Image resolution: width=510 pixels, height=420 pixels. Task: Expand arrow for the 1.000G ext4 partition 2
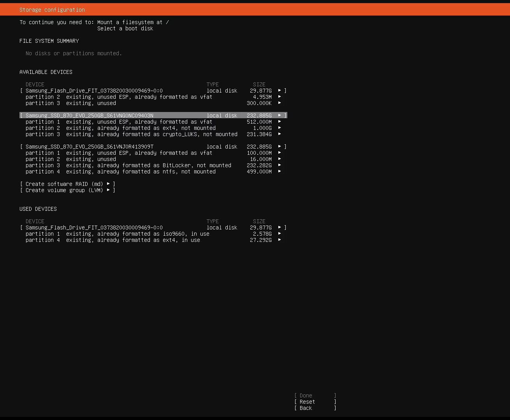coord(280,128)
